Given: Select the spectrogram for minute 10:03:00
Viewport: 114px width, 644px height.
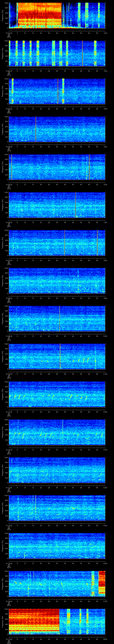Looking at the screenshot, I should click(57, 91).
